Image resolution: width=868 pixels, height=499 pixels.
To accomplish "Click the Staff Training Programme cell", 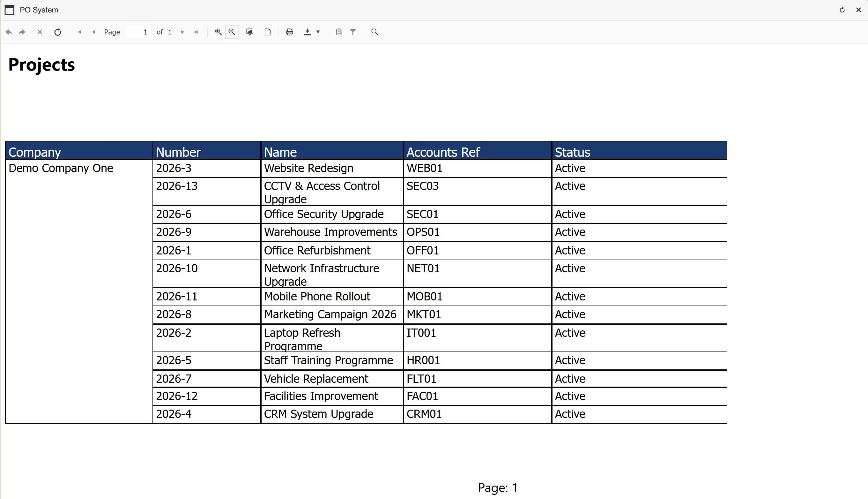I will click(332, 360).
